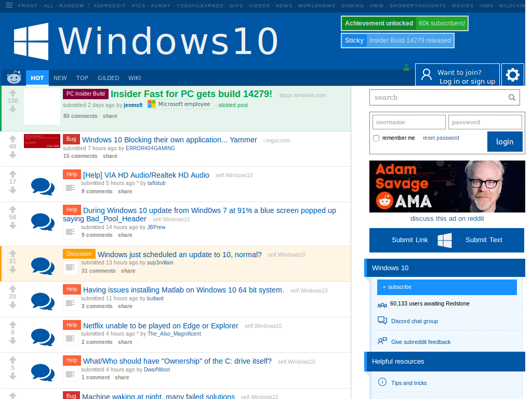Click the Submit Link button
532x399 pixels.
(x=409, y=240)
